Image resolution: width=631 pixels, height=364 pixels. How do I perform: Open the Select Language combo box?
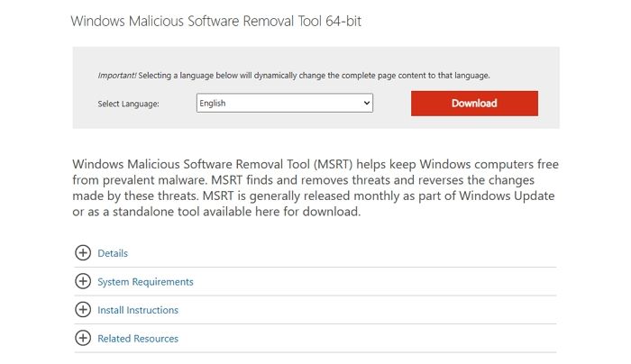284,104
